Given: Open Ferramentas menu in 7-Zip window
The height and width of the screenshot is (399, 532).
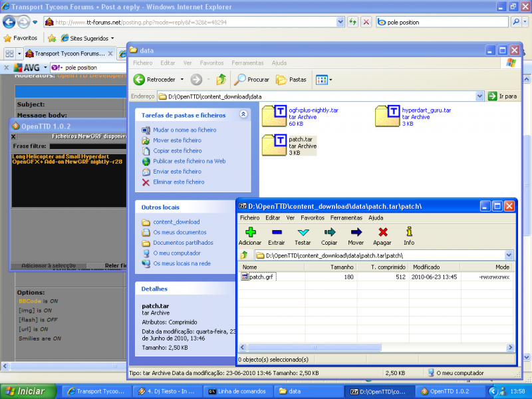Looking at the screenshot, I should click(x=346, y=218).
